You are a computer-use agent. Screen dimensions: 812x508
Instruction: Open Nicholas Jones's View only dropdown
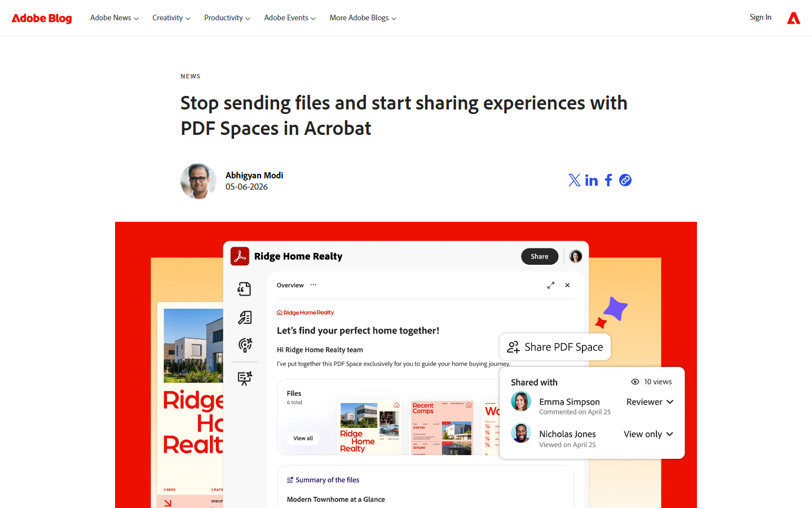point(648,434)
